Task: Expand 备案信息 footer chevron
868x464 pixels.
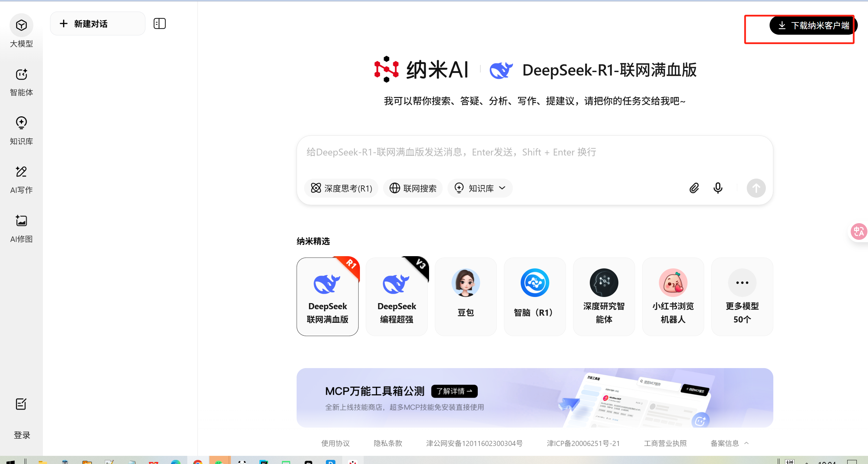Action: point(746,443)
